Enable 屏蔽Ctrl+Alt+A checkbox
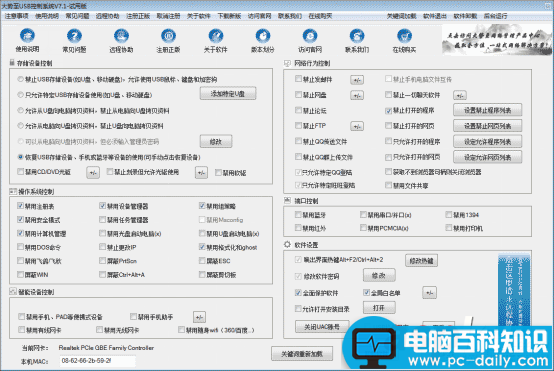 [x=102, y=275]
